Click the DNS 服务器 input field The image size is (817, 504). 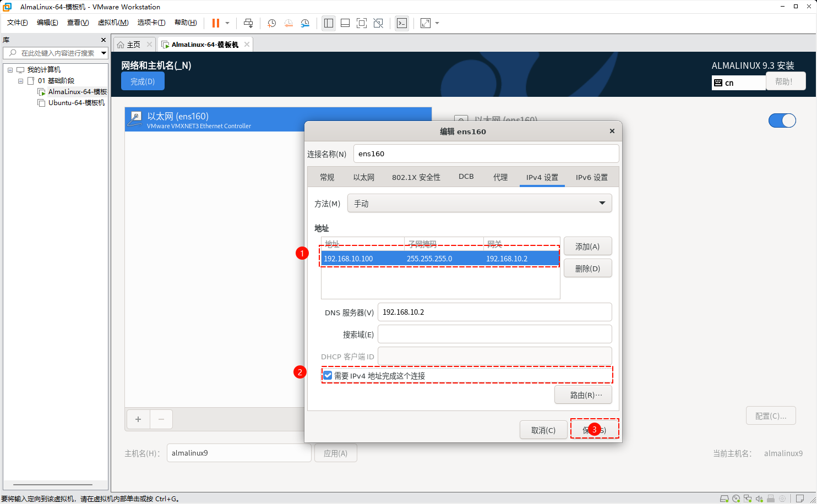coord(494,312)
